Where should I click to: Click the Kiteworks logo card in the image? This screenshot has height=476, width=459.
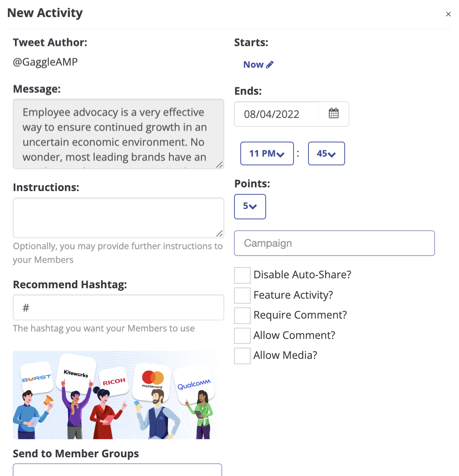[76, 373]
